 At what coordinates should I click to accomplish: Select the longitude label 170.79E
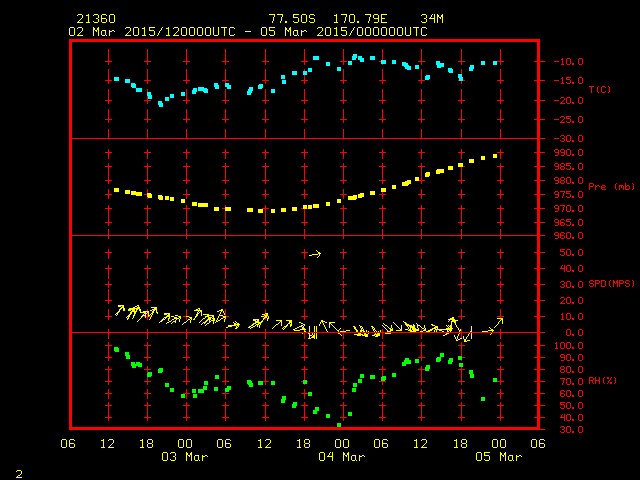click(360, 19)
